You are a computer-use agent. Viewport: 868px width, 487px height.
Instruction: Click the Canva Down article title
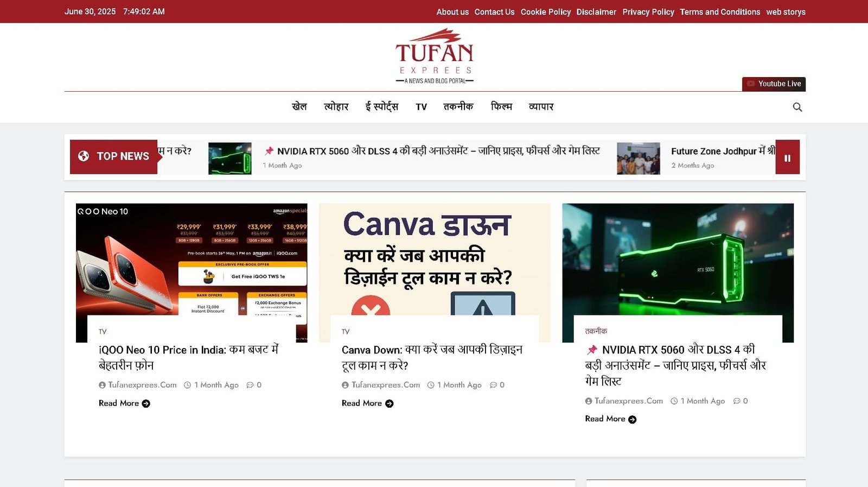click(432, 357)
